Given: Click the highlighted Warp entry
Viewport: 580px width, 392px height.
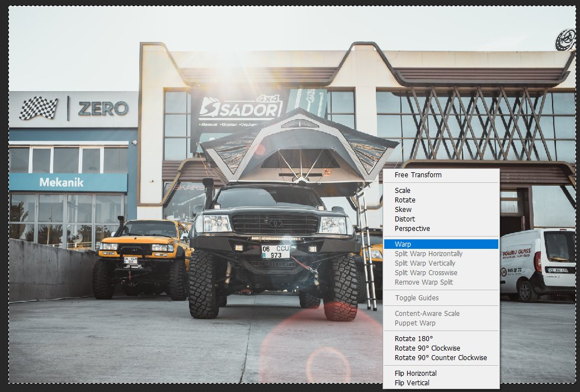Looking at the screenshot, I should point(441,244).
